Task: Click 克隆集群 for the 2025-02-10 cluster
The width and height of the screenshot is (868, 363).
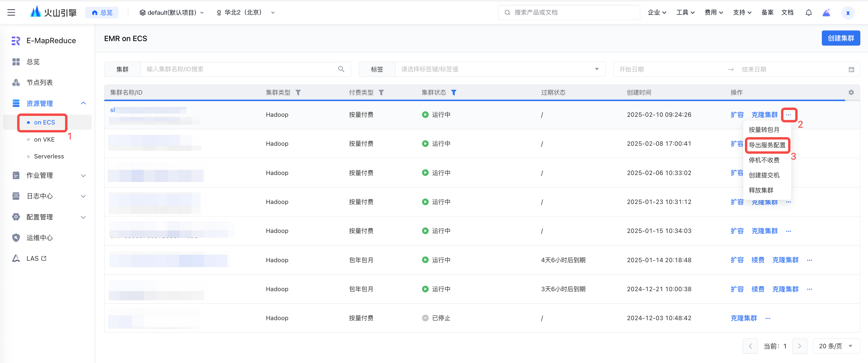Action: click(764, 115)
